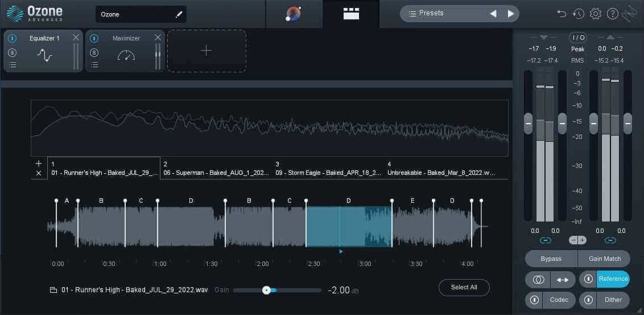Toggle output gain link icon
644x315 pixels.
[x=610, y=240]
